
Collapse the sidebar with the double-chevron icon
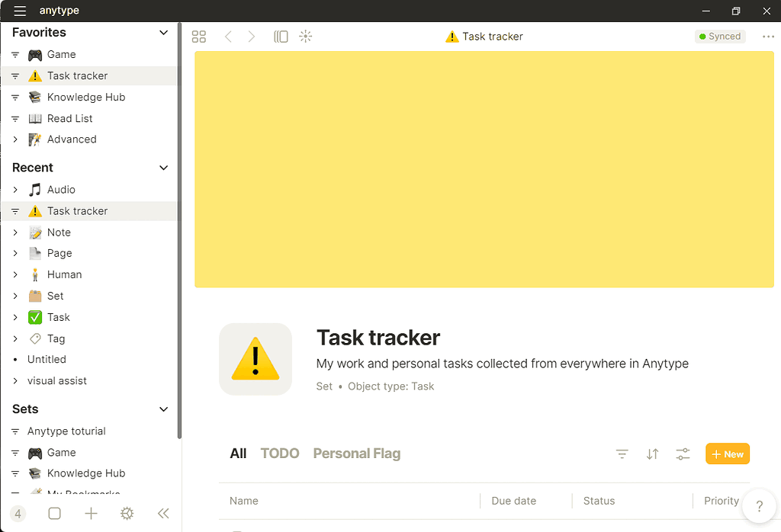point(163,513)
